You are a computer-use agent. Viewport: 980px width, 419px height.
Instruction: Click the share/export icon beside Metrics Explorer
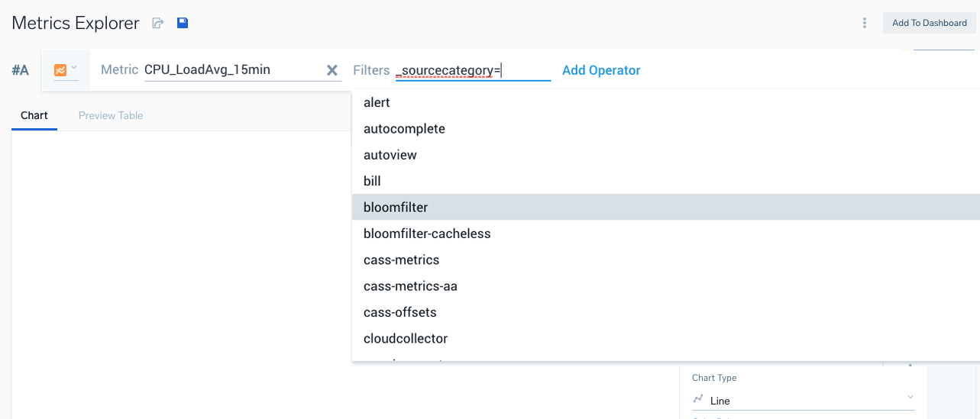click(x=158, y=23)
